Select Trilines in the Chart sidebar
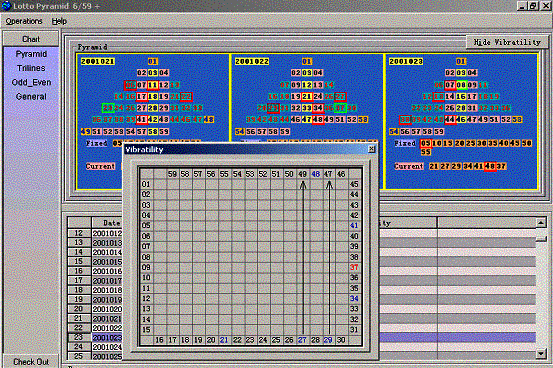 31,68
